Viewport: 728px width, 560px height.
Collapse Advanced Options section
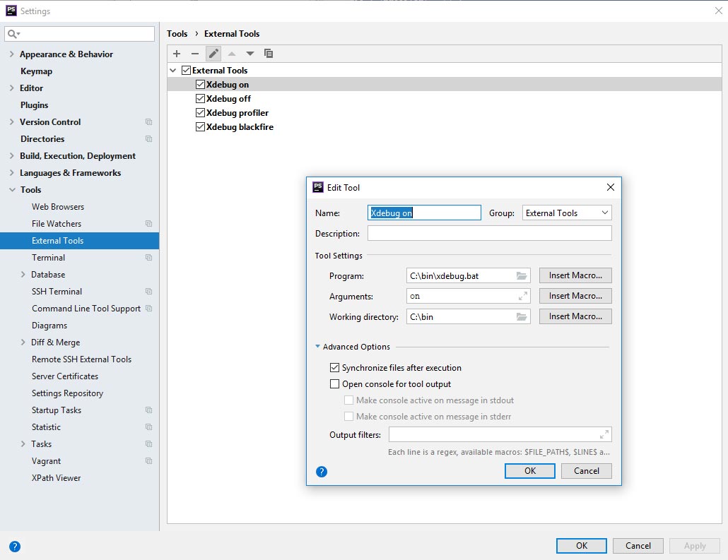click(x=317, y=346)
